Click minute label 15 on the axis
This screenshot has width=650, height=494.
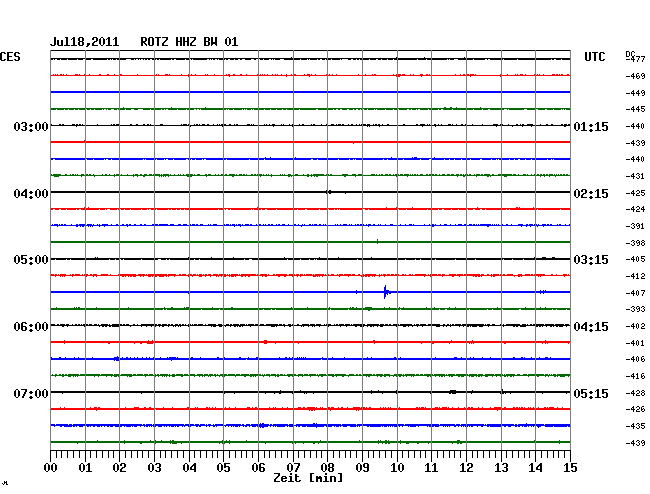pos(570,468)
